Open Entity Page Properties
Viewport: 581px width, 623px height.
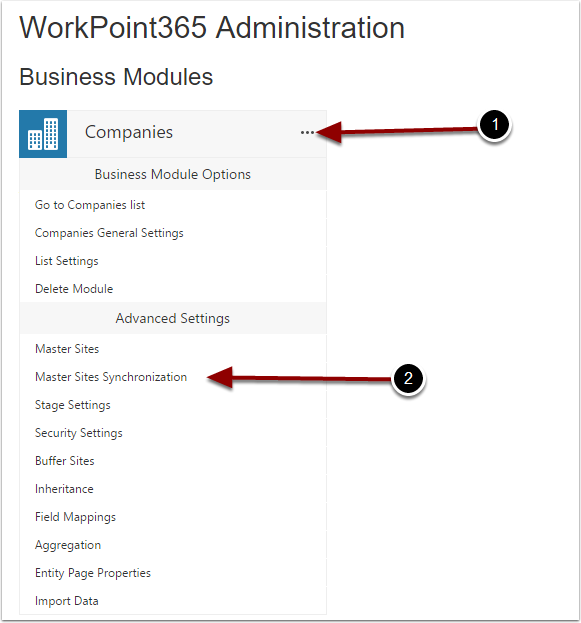[93, 573]
